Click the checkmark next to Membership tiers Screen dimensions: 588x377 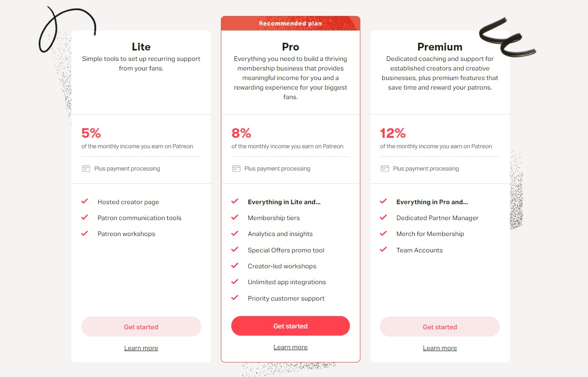pyautogui.click(x=234, y=217)
